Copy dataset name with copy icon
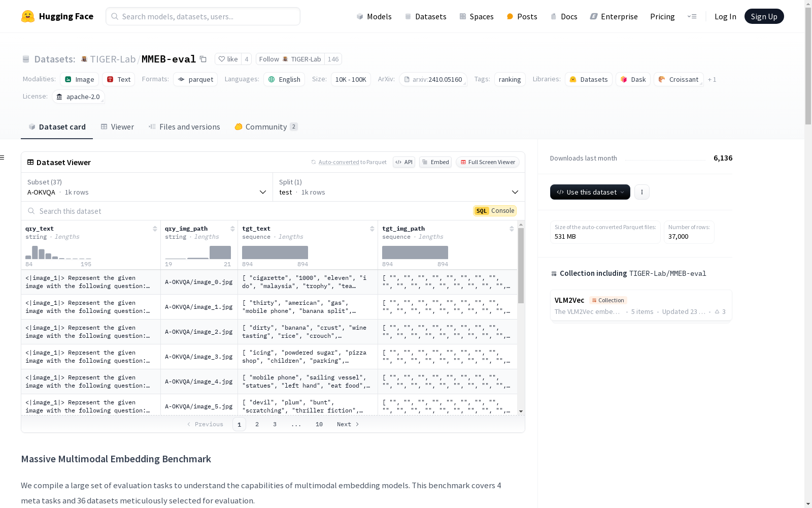 point(203,59)
